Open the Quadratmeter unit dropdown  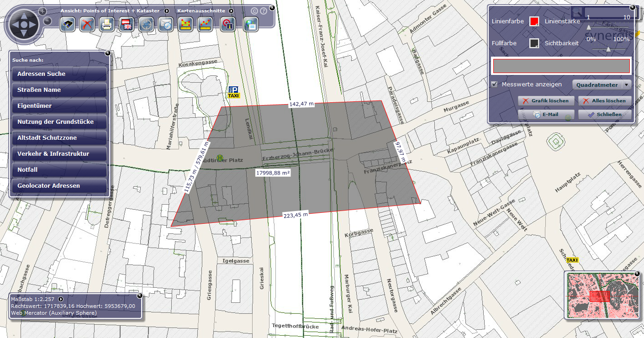pyautogui.click(x=602, y=85)
